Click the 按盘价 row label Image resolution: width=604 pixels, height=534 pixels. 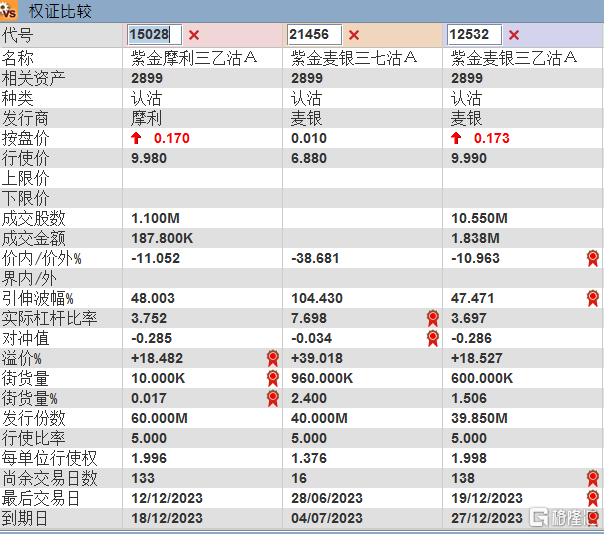point(25,139)
